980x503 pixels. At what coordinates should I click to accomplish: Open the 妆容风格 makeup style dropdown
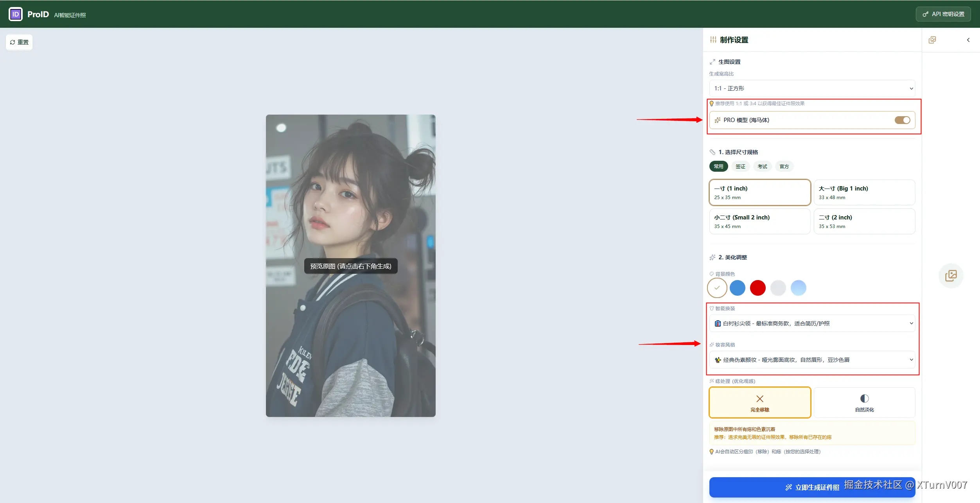[811, 359]
